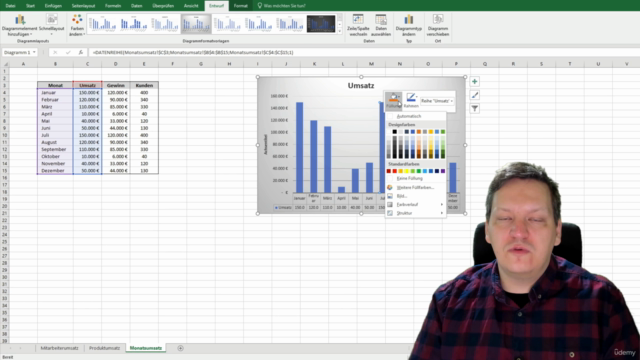Select orange design color swatch

click(419, 132)
